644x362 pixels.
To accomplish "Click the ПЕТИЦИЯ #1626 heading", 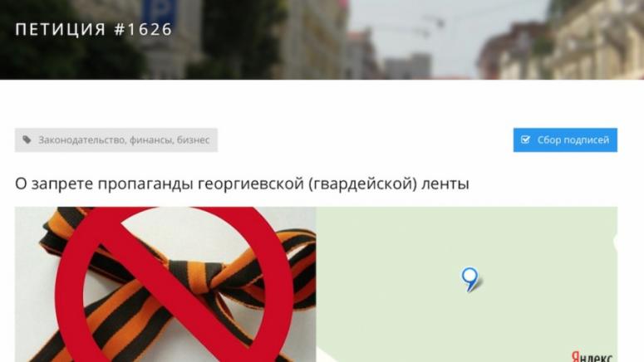I will (94, 30).
